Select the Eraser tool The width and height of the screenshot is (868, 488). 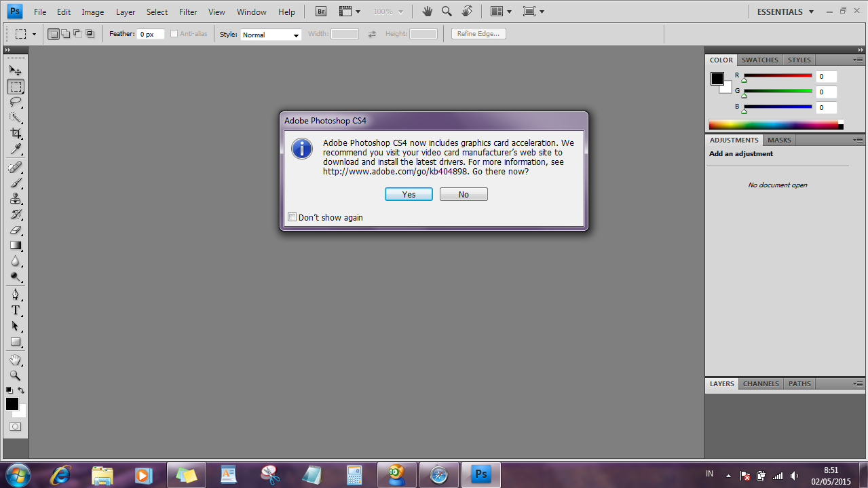[x=15, y=230]
